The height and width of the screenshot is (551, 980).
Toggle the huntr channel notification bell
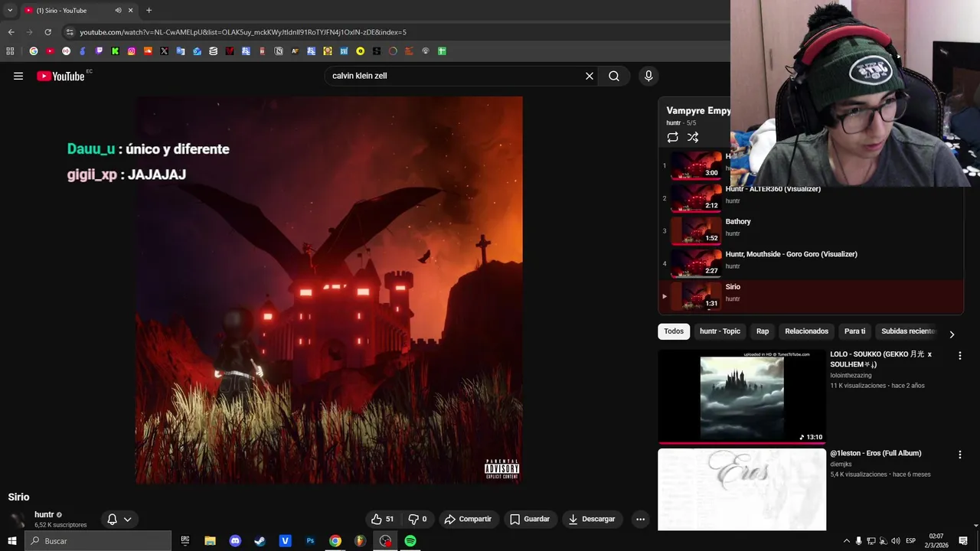tap(112, 519)
